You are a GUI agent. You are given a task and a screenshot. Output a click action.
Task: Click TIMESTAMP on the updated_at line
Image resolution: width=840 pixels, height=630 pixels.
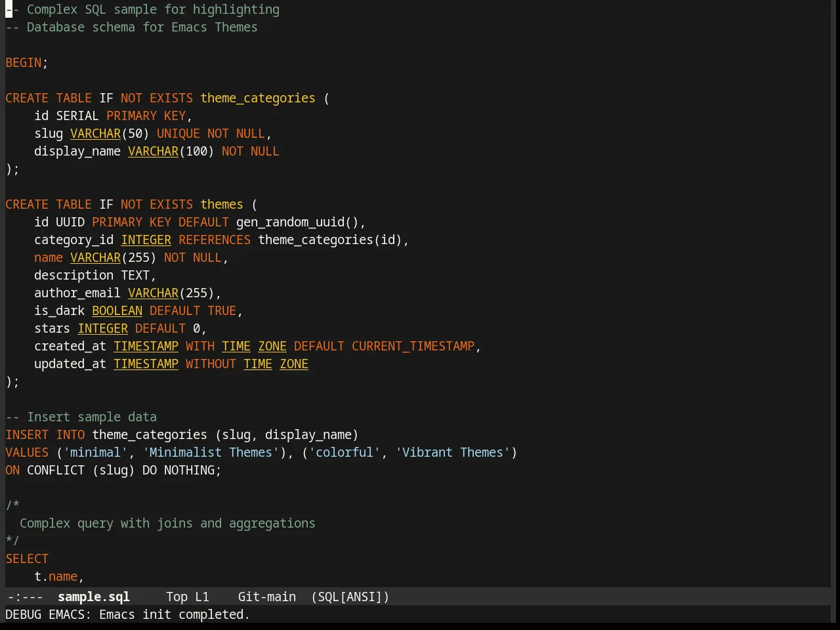click(146, 364)
